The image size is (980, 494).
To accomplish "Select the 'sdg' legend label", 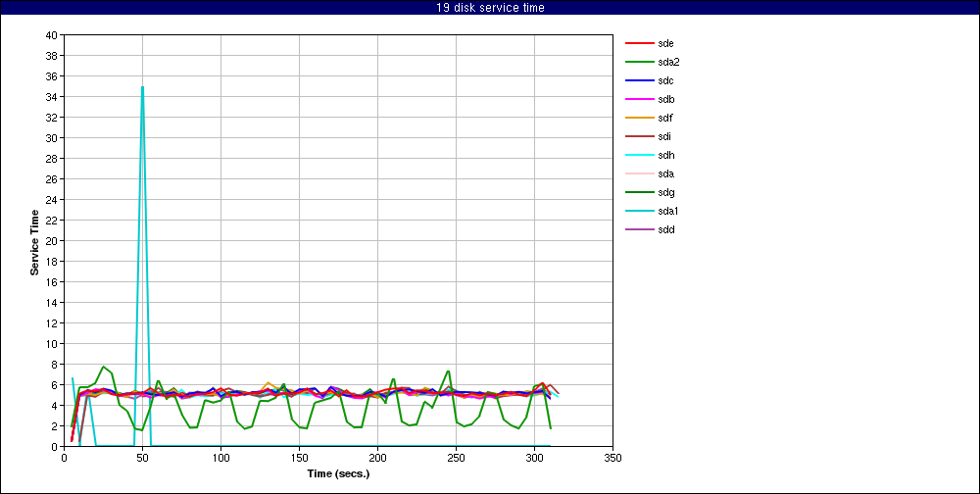I will coord(665,192).
